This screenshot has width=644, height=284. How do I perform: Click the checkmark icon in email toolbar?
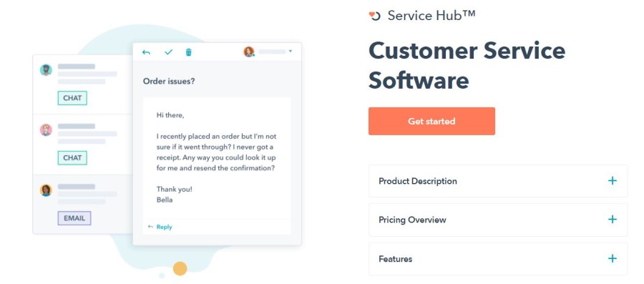point(168,52)
